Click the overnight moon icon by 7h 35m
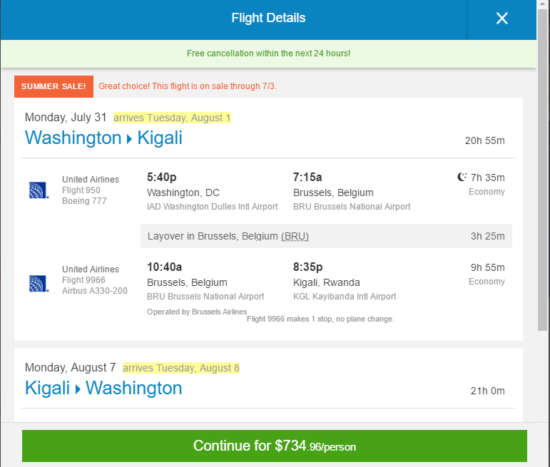Viewport: 550px width, 467px height. point(462,177)
